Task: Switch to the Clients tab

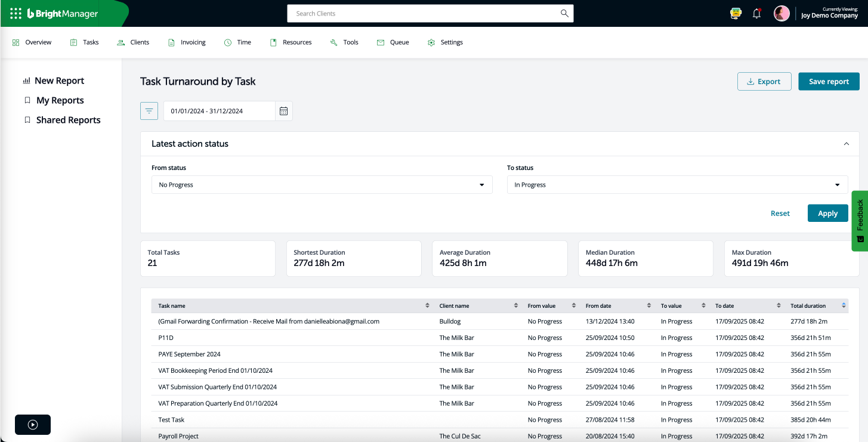Action: 132,42
